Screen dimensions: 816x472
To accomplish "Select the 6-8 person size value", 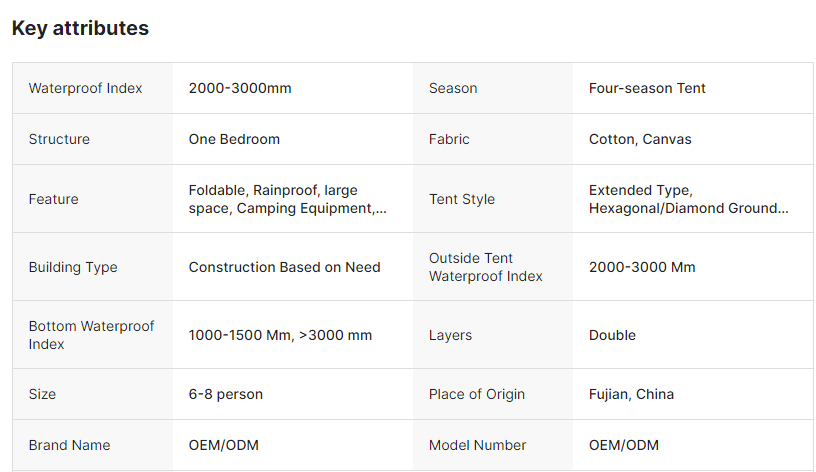I will tap(226, 394).
